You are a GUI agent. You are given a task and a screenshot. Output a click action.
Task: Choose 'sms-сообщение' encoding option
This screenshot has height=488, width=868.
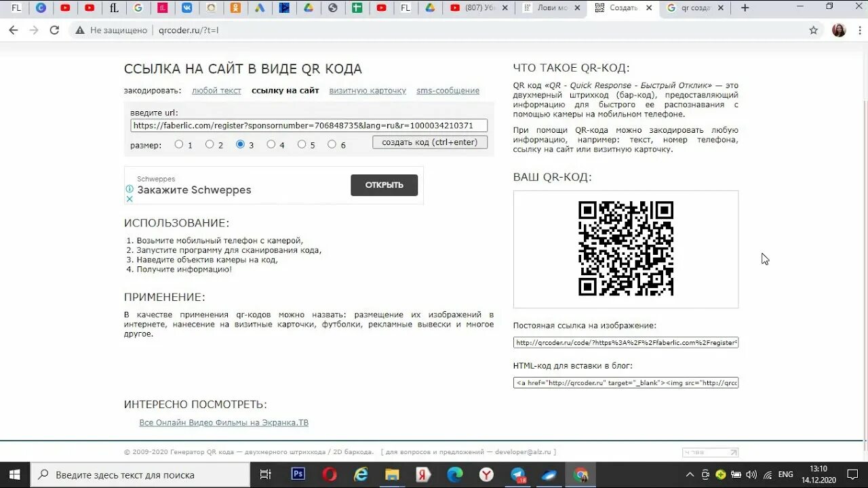click(448, 91)
